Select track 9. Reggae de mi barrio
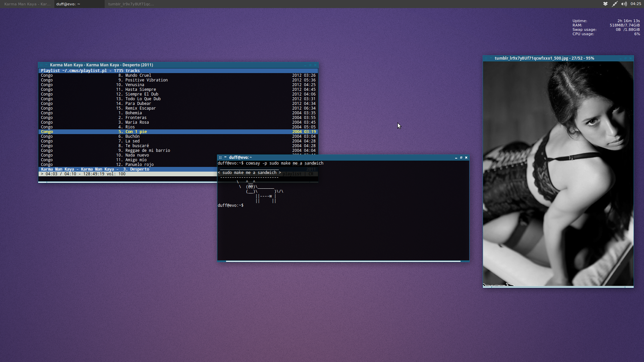Viewport: 644px width, 362px height. [x=178, y=150]
